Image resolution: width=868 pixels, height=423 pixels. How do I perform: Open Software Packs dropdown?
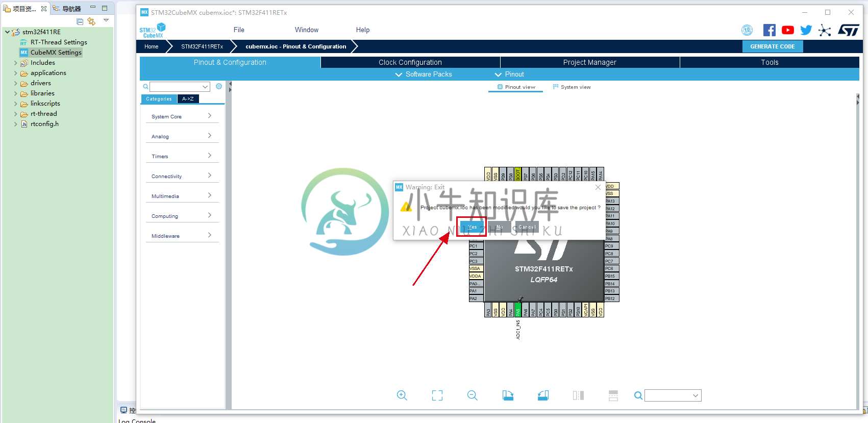pos(424,74)
